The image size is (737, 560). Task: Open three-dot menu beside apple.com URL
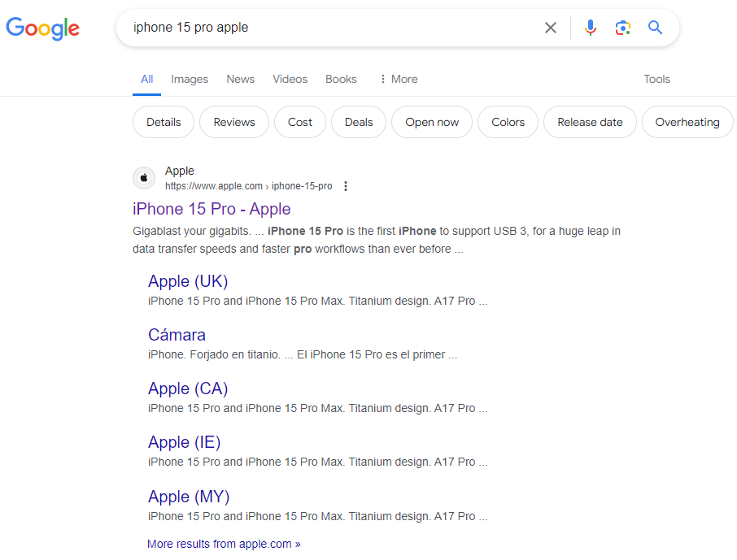coord(346,186)
